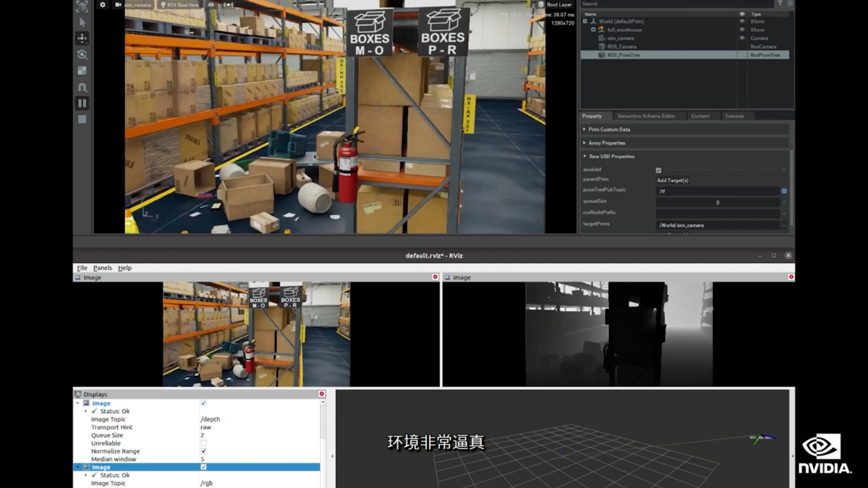Select full_warehouse prim in Stage
The image size is (868, 488).
click(x=624, y=30)
